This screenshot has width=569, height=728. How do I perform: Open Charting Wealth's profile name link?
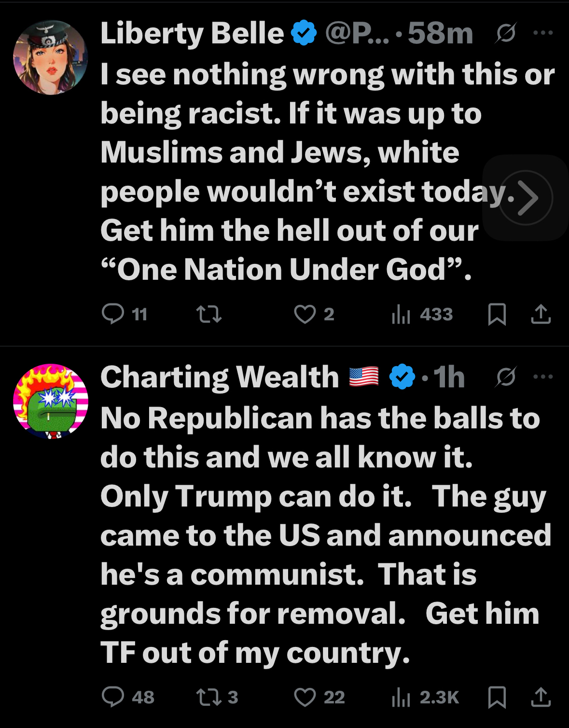(220, 377)
